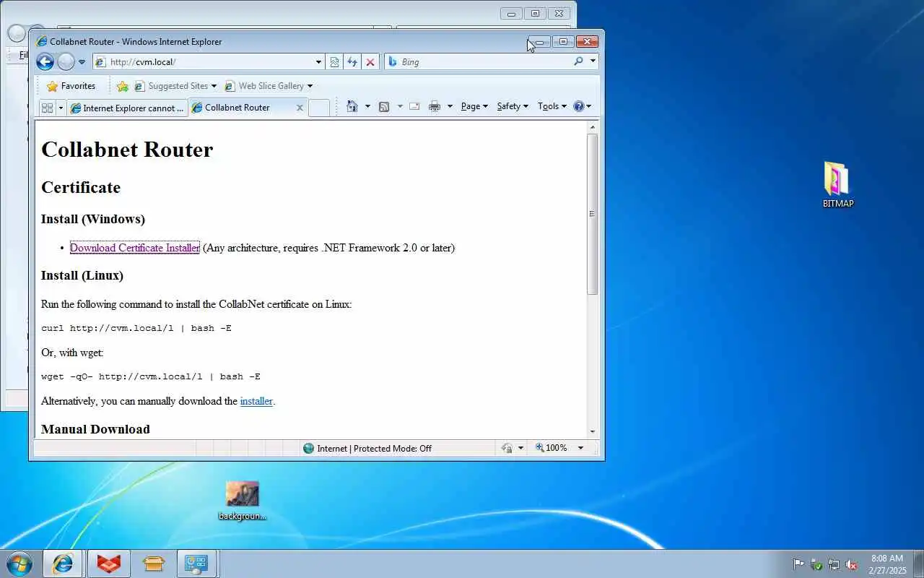Open the search provider dropdown arrow
The height and width of the screenshot is (578, 924).
click(x=593, y=61)
